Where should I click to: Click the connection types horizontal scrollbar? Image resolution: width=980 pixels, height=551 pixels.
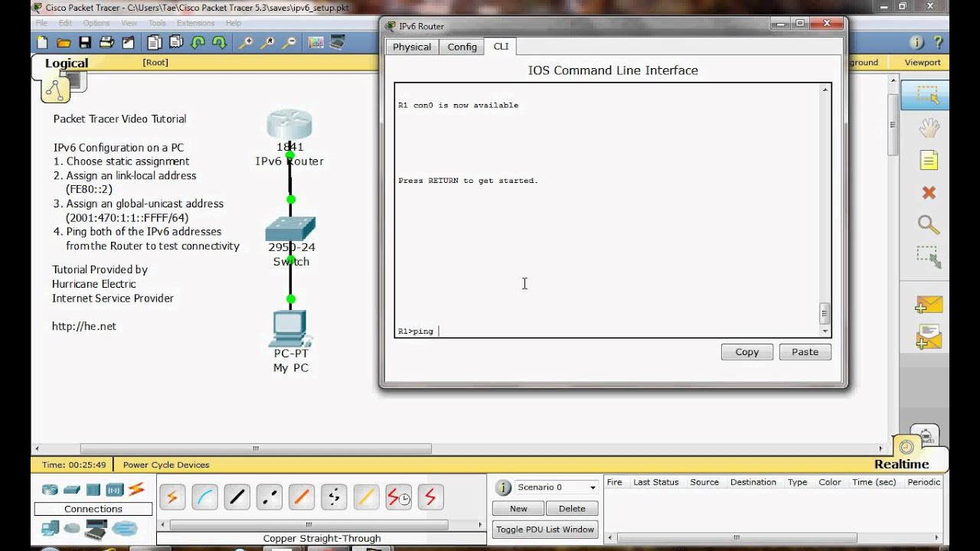[x=308, y=525]
